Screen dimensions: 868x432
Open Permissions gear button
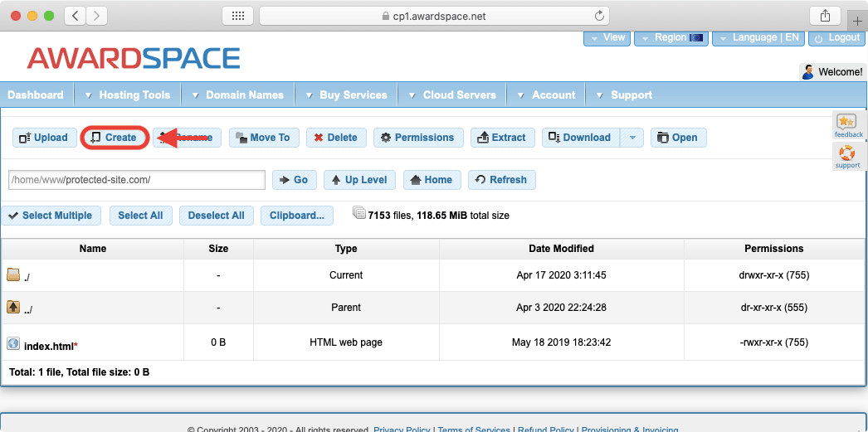click(417, 138)
